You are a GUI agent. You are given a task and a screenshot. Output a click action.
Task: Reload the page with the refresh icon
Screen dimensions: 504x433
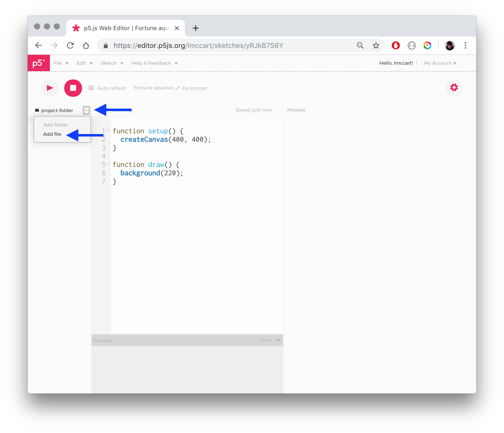(70, 45)
